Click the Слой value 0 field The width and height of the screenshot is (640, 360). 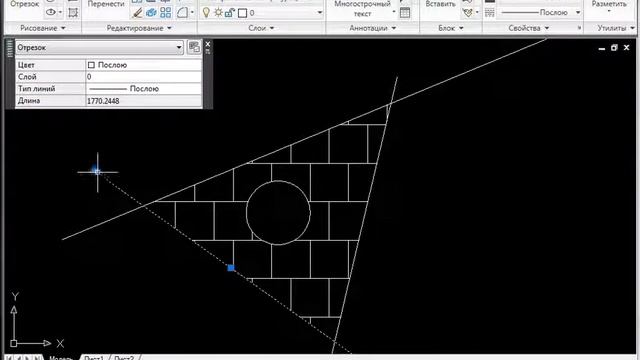(144, 77)
